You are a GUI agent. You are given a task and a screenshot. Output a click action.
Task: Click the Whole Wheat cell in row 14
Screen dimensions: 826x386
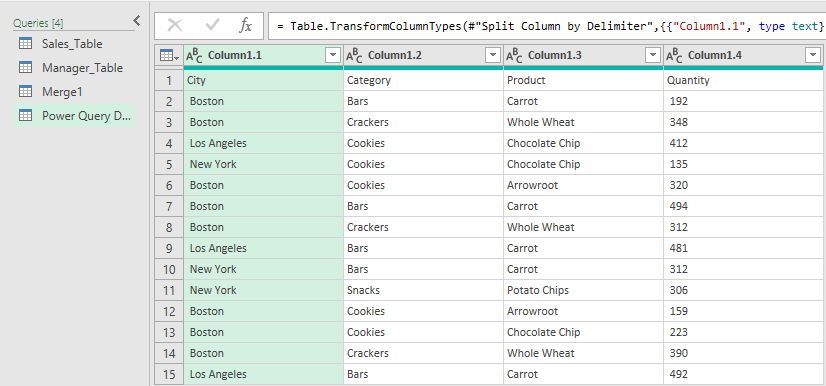pyautogui.click(x=584, y=353)
